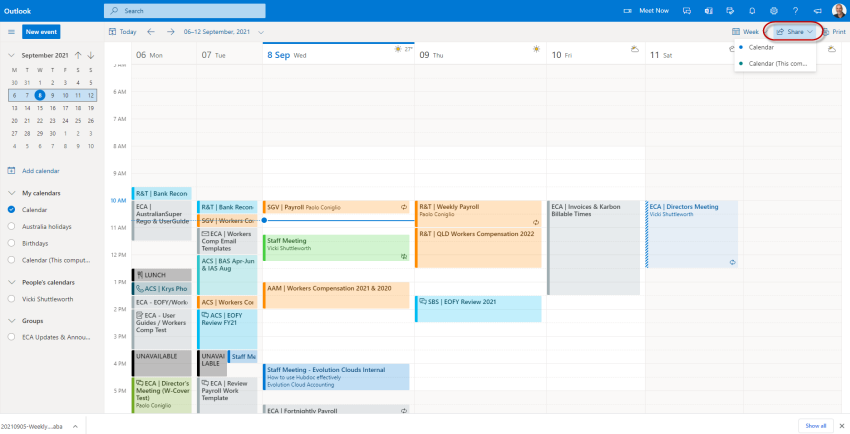Click in the Search box
Image resolution: width=850 pixels, height=434 pixels.
[185, 11]
